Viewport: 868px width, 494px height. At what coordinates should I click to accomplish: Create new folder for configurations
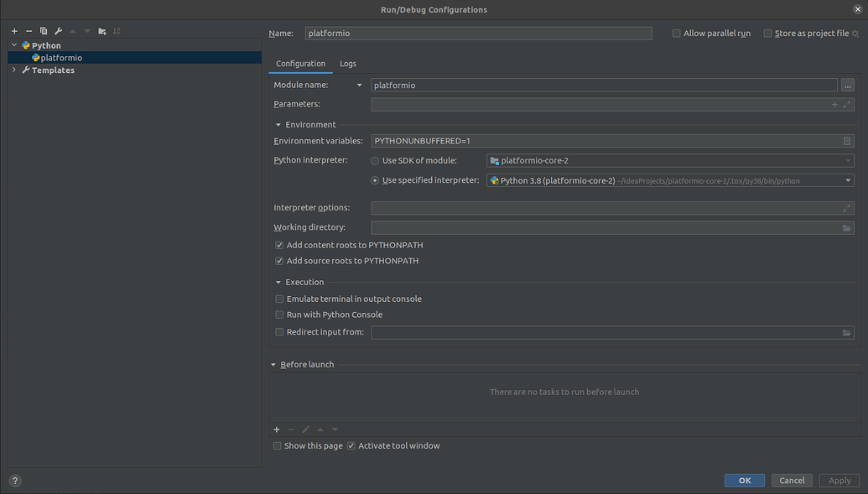click(101, 31)
